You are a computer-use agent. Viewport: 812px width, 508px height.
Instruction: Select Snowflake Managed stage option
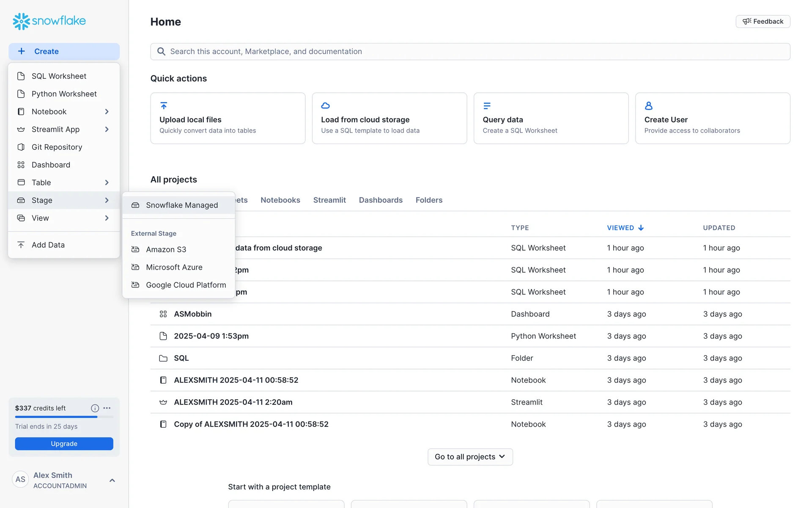181,205
